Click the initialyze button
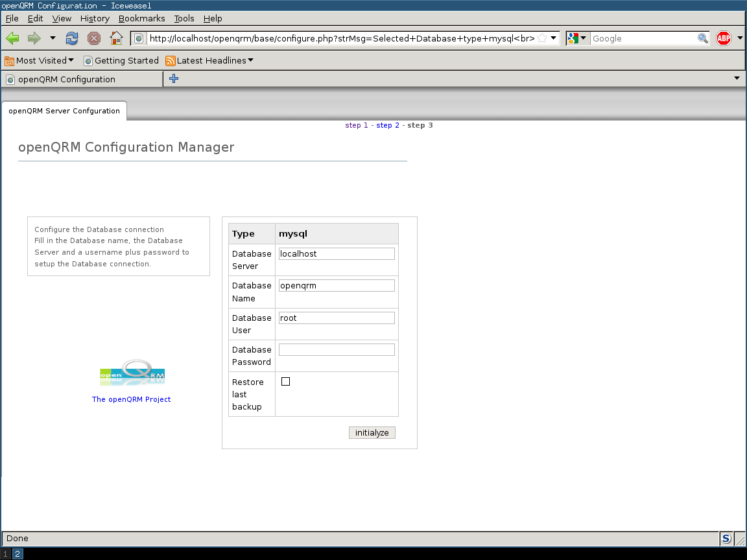 tap(372, 432)
